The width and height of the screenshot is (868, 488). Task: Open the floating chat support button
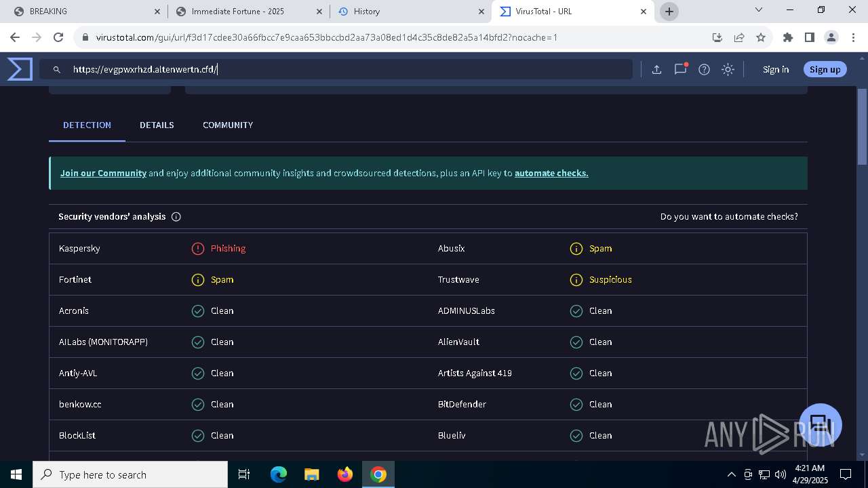[821, 425]
